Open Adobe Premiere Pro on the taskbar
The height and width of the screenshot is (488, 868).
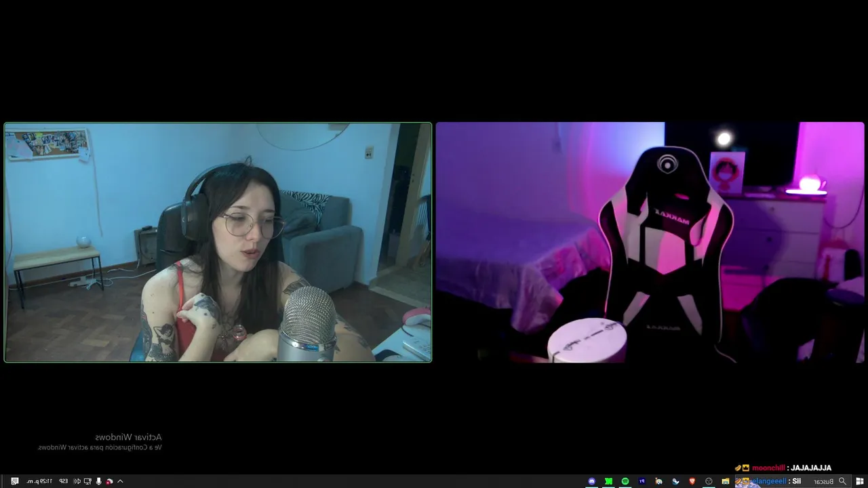click(642, 481)
